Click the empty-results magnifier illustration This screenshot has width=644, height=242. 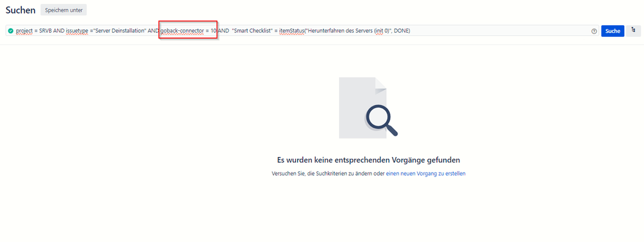[x=368, y=107]
